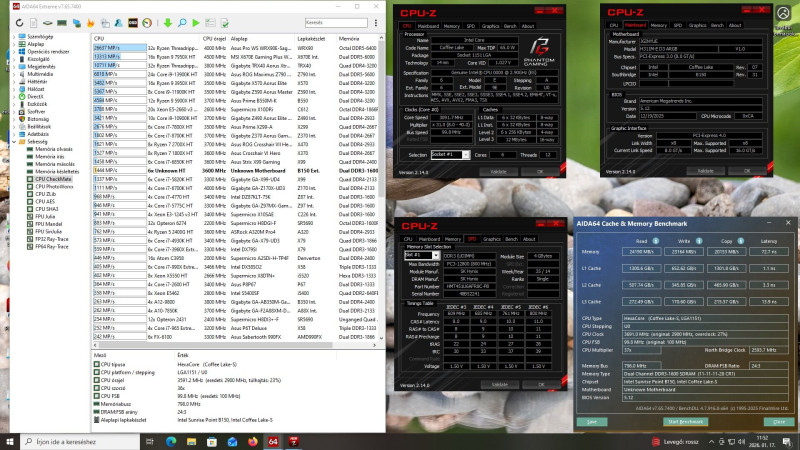Expand the DirectX tree node
This screenshot has height=450, width=800.
click(14, 96)
